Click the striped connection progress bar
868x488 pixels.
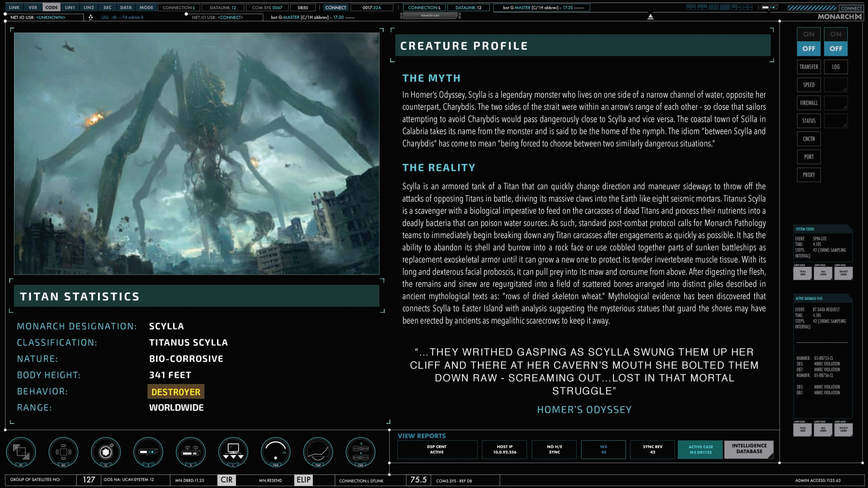812,8
